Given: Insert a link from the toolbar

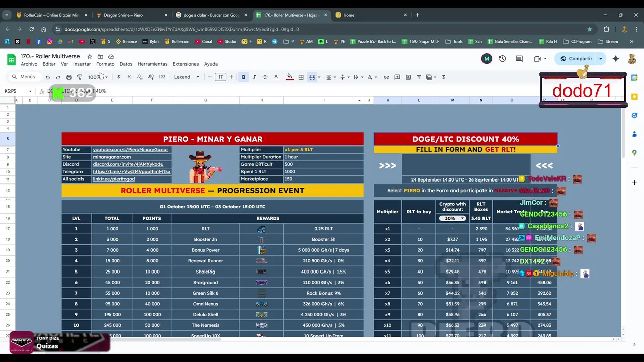Looking at the screenshot, I should coord(386,77).
